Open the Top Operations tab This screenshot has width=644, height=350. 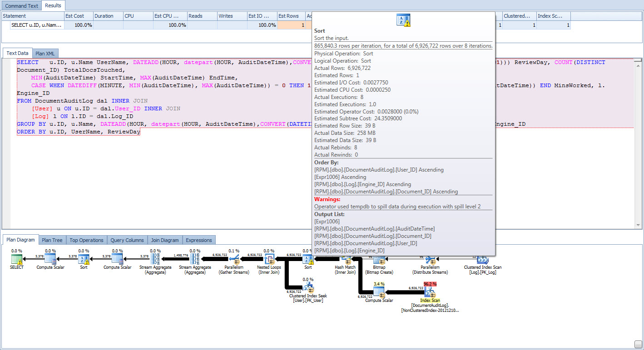click(86, 240)
